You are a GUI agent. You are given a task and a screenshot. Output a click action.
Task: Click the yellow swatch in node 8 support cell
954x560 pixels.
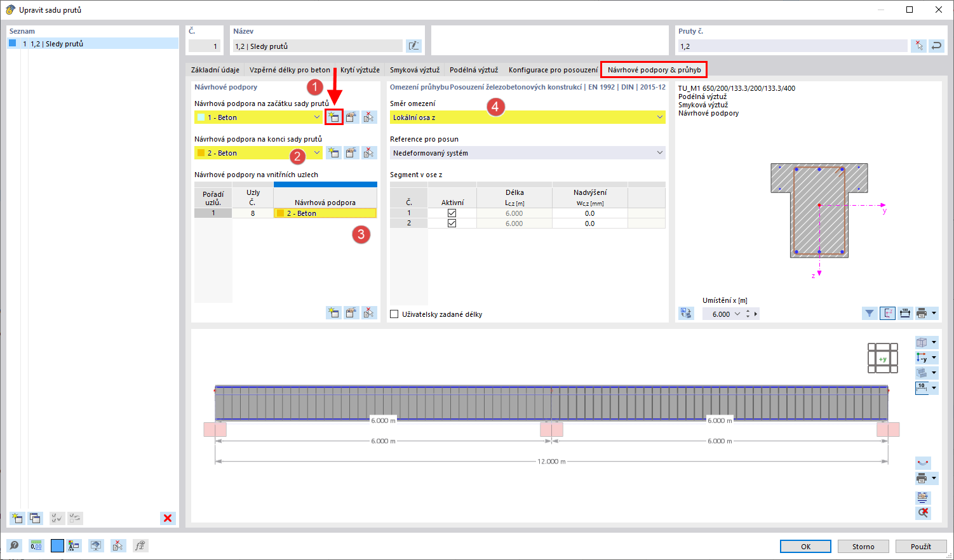[x=280, y=213]
